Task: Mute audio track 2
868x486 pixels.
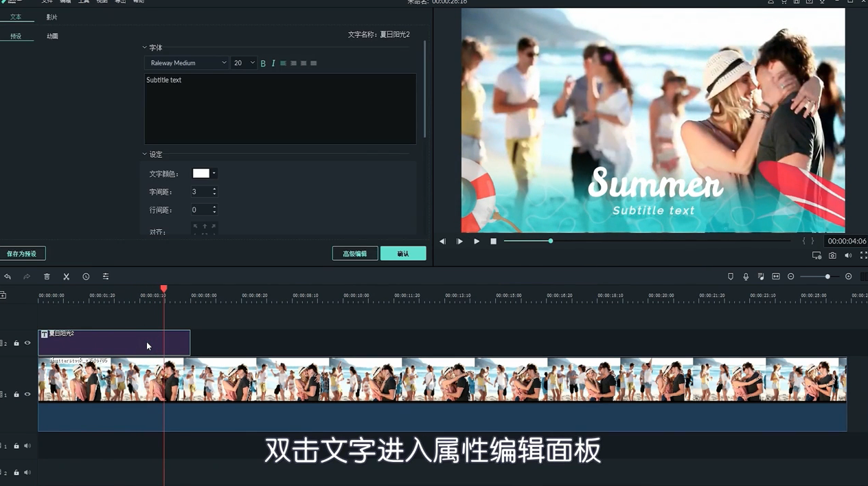Action: 27,473
